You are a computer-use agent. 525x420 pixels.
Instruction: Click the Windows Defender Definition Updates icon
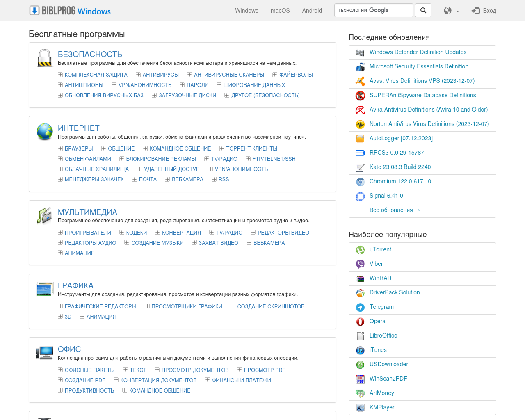pyautogui.click(x=360, y=52)
